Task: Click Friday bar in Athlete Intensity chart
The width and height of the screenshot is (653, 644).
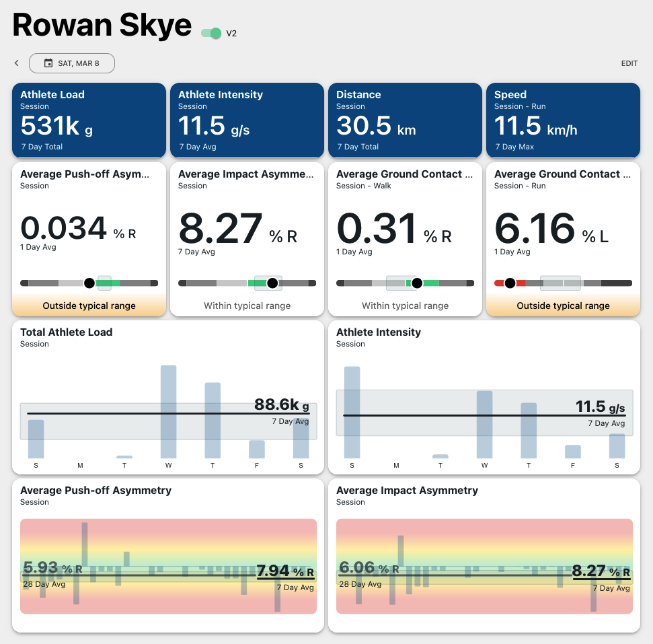Action: click(x=572, y=452)
